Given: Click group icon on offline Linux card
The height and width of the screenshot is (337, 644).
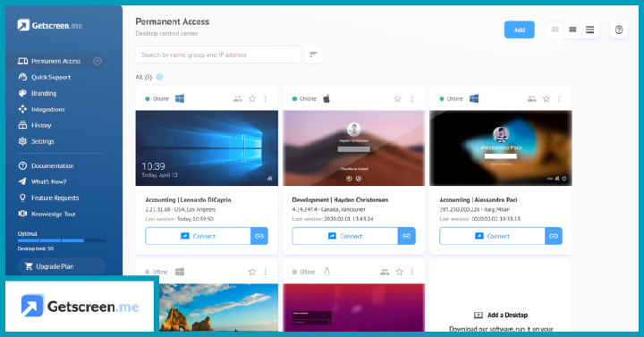Looking at the screenshot, I should click(385, 272).
